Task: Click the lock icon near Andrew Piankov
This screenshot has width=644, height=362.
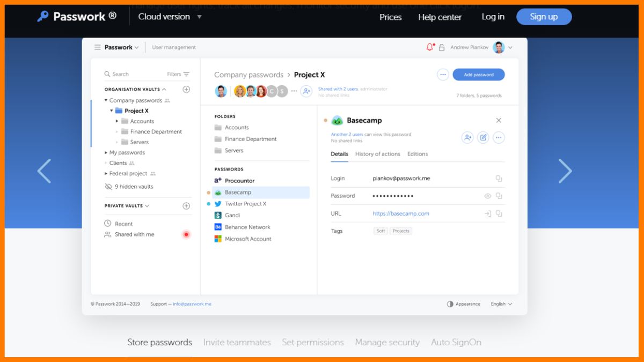Action: click(x=442, y=47)
